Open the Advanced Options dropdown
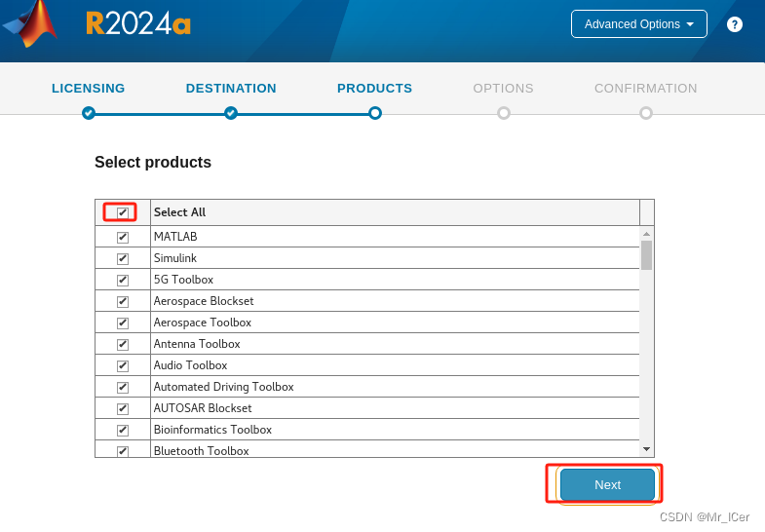Screen dimensions: 765x532 point(638,24)
